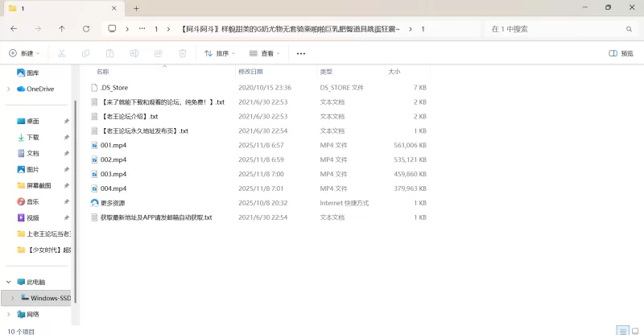This screenshot has height=335, width=644.
Task: Add a new tab with plus icon
Action: pyautogui.click(x=136, y=8)
